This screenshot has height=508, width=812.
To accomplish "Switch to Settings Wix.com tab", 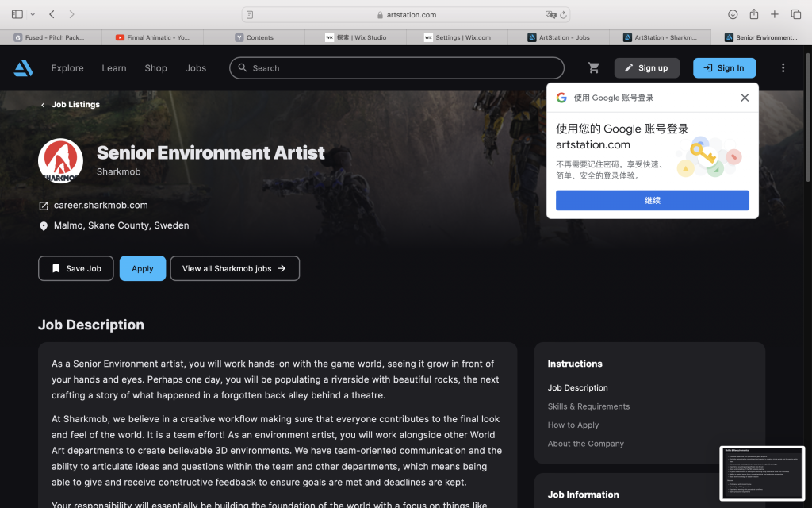I will [457, 37].
